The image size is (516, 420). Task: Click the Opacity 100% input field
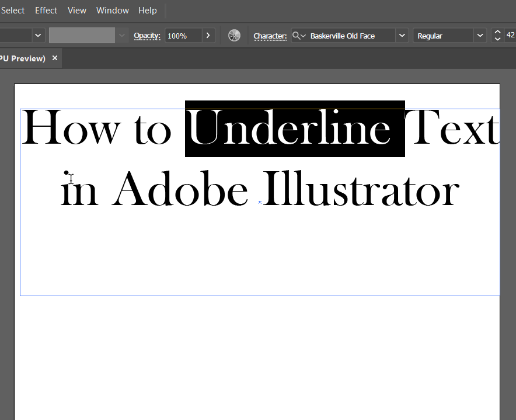pyautogui.click(x=183, y=36)
